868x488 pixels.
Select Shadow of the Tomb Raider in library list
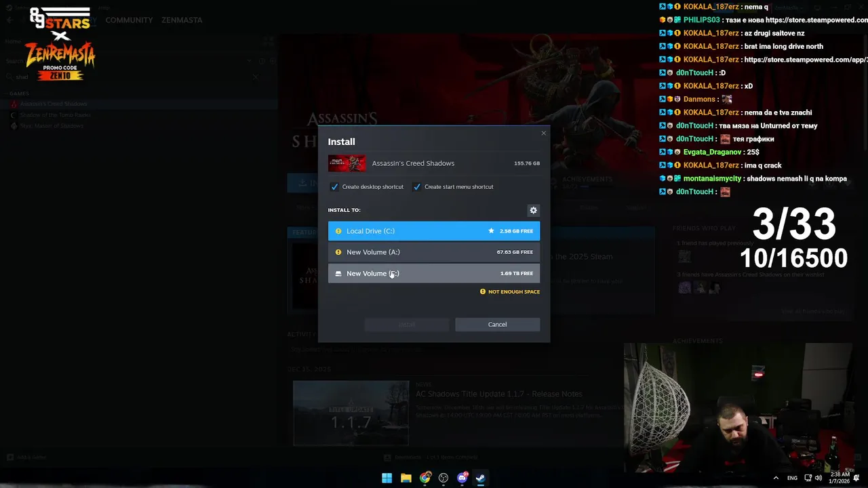coord(55,115)
